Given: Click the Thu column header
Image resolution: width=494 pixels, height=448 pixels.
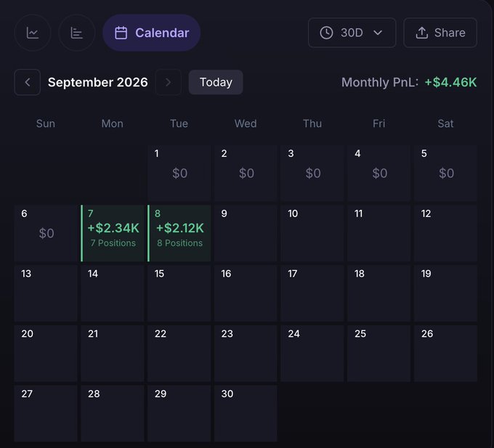Looking at the screenshot, I should (312, 123).
